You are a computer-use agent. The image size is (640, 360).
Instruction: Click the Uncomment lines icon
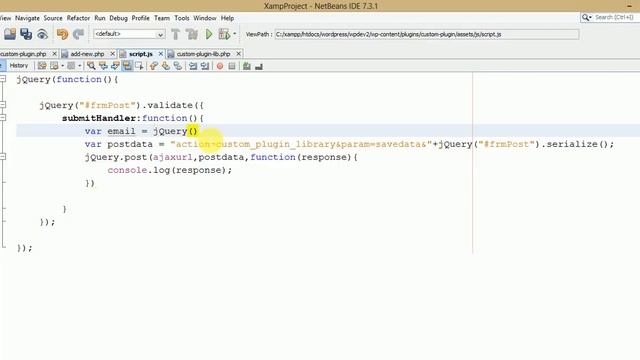tap(258, 66)
